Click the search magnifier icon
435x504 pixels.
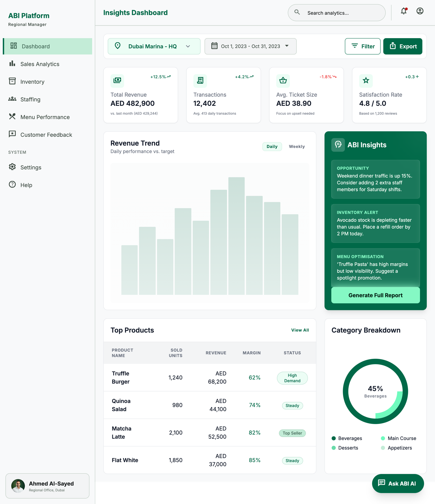pyautogui.click(x=297, y=12)
